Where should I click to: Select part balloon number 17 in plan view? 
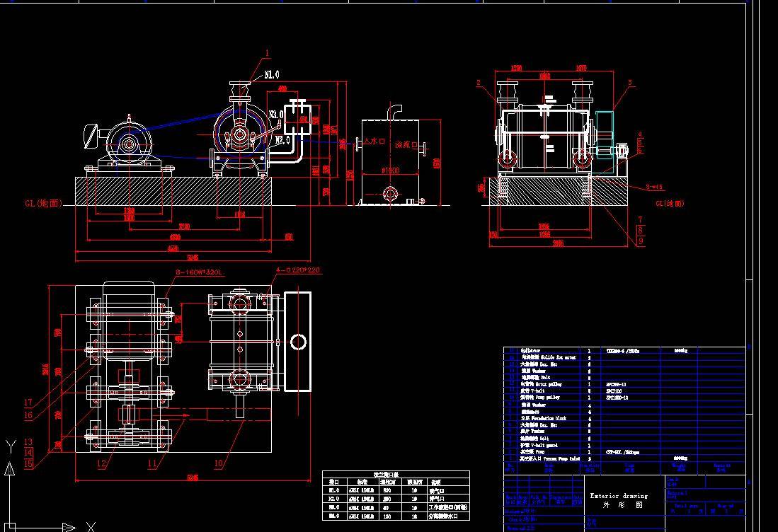(28, 403)
